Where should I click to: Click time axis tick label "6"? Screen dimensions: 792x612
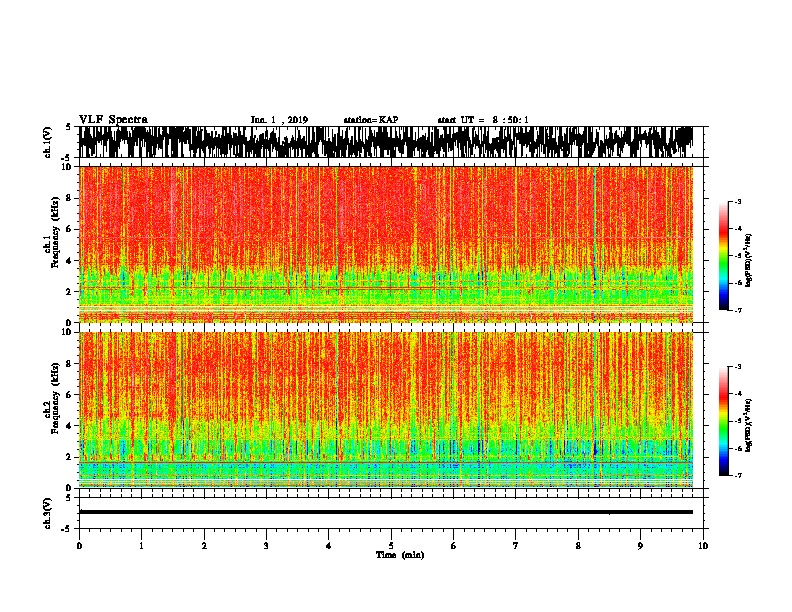454,546
